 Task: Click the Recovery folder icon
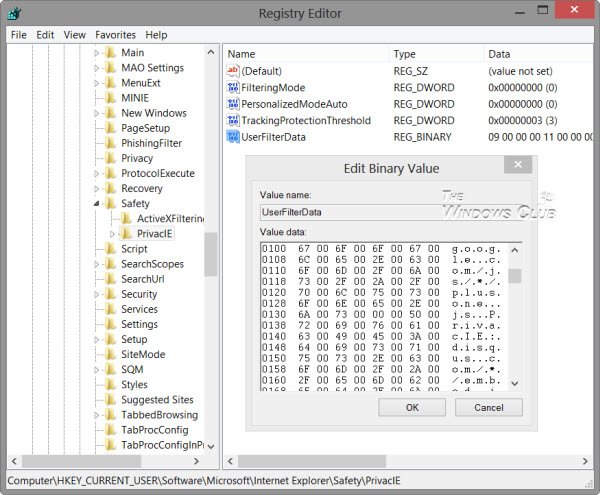(111, 188)
